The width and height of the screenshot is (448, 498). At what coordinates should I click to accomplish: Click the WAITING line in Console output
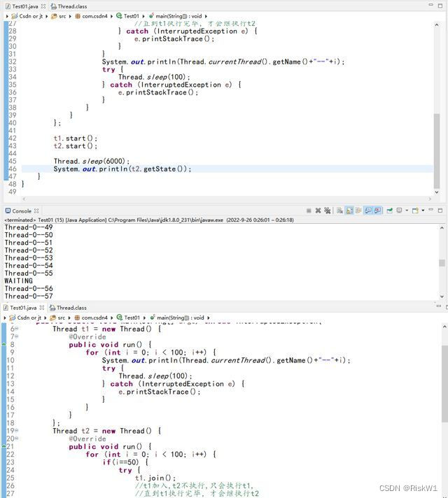(18, 280)
